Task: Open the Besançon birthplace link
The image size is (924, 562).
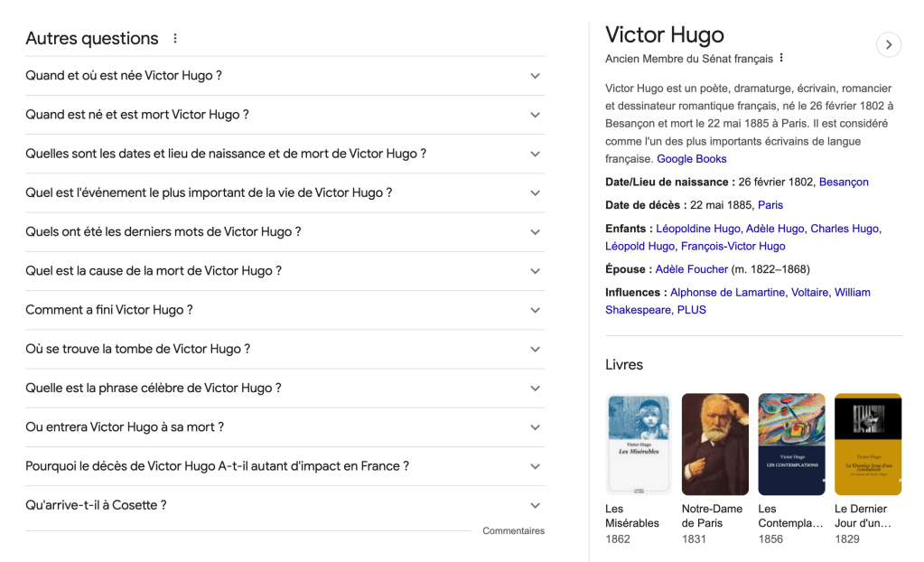Action: tap(844, 183)
